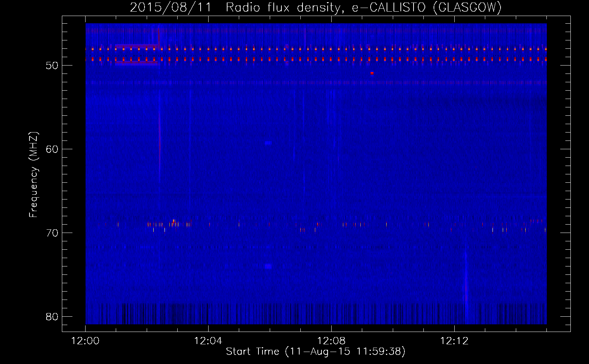Click the 12:08 time tick label
The image size is (589, 364).
(x=331, y=341)
